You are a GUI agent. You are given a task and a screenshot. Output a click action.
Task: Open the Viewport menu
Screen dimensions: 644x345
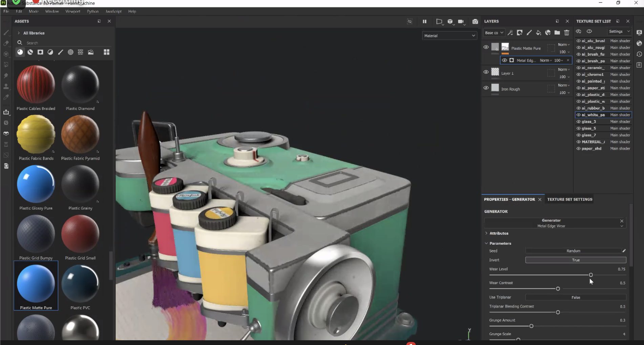[x=72, y=11]
